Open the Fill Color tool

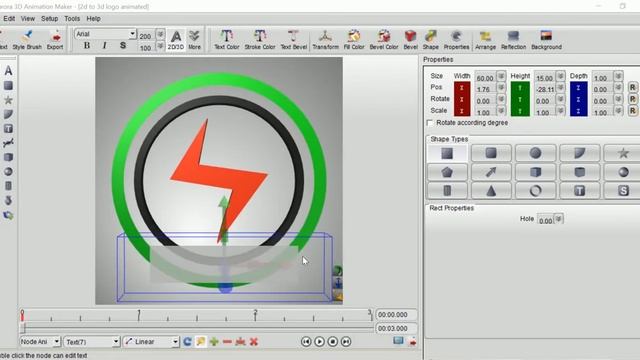[x=354, y=40]
